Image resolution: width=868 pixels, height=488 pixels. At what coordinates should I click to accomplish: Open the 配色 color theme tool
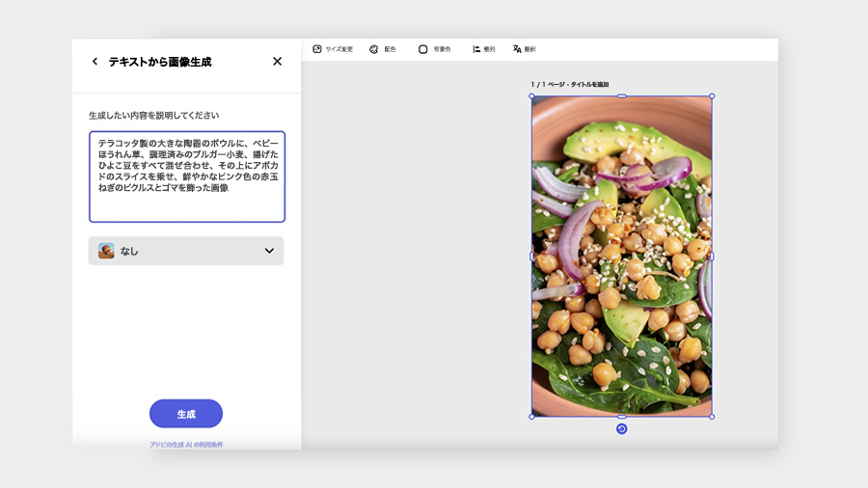(383, 49)
